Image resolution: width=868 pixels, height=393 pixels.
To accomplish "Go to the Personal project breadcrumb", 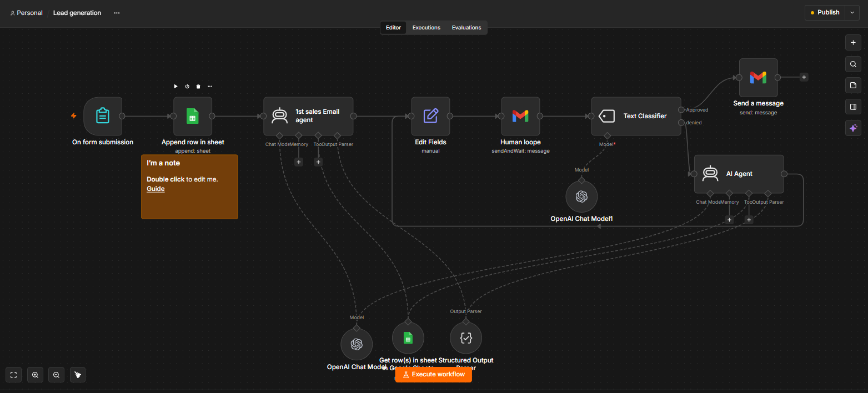I will tap(26, 13).
